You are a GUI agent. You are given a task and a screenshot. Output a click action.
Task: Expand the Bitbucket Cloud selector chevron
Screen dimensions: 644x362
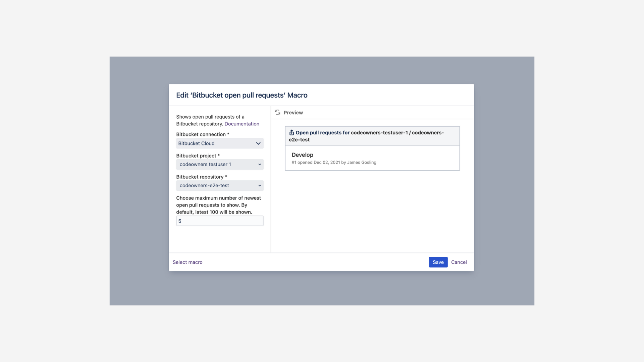(258, 143)
